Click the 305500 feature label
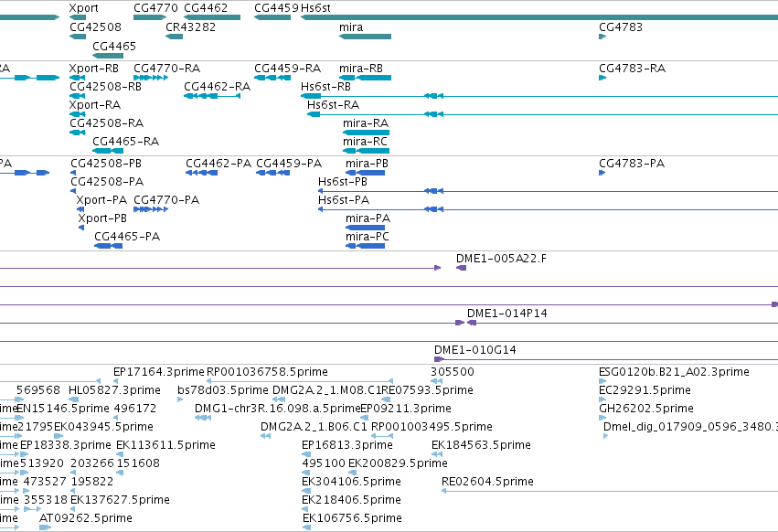 click(452, 372)
